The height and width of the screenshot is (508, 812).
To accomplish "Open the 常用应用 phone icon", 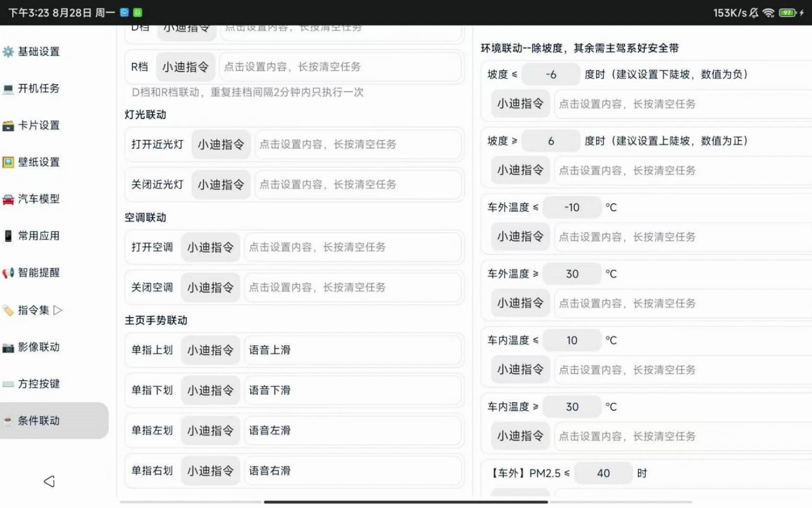I will coord(8,236).
